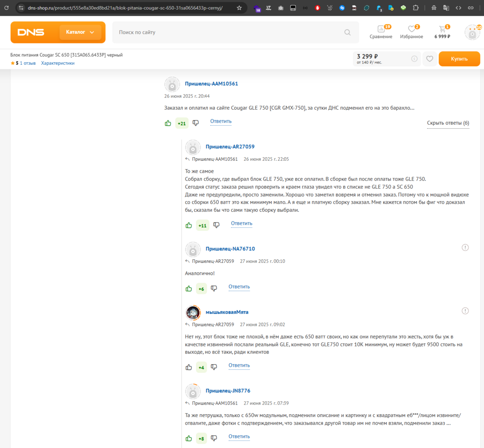484x448 pixels.
Task: Report the comment by Пришелец-NA76710
Action: click(465, 247)
